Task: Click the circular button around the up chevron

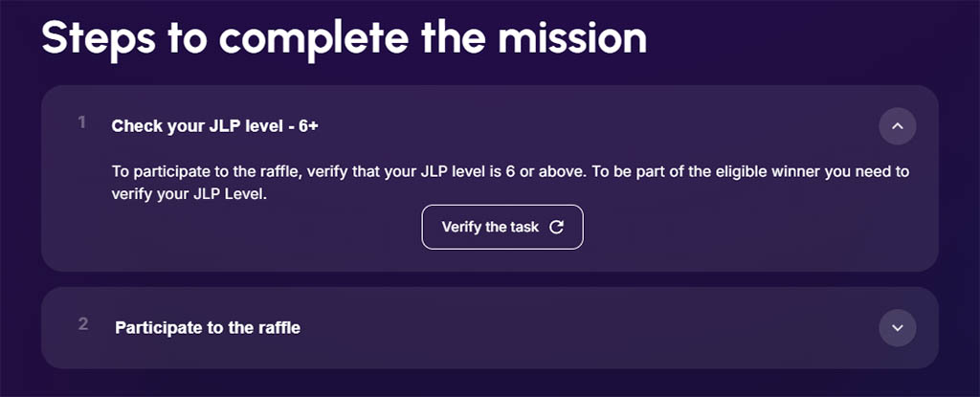Action: pyautogui.click(x=898, y=126)
